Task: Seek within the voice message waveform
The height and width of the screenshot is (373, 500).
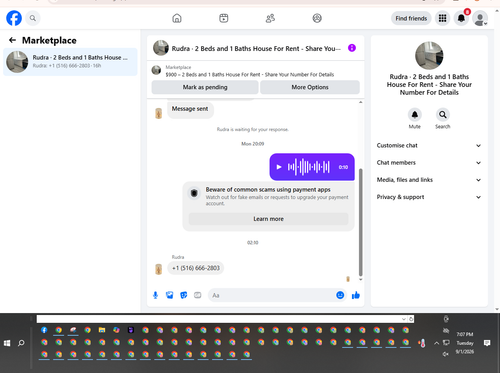Action: 308,167
